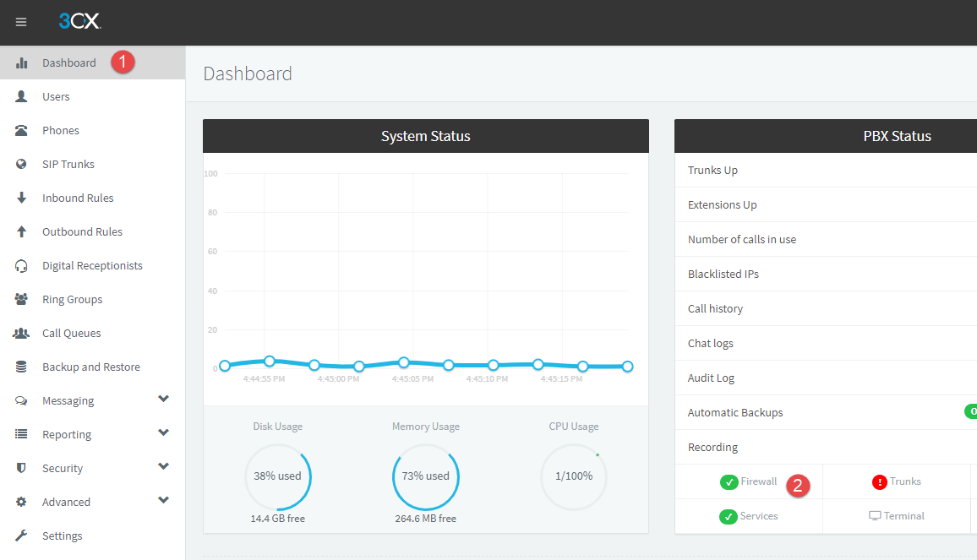Click the Firewall status link

pyautogui.click(x=758, y=481)
